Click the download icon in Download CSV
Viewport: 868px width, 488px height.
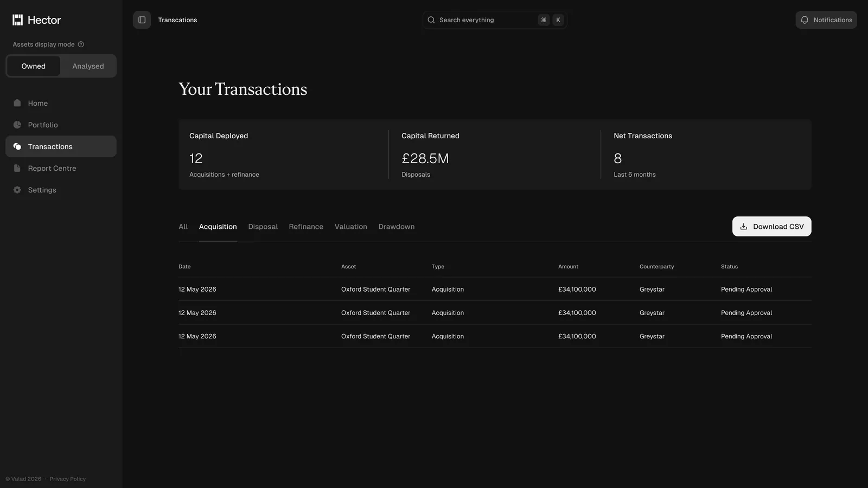coord(744,227)
